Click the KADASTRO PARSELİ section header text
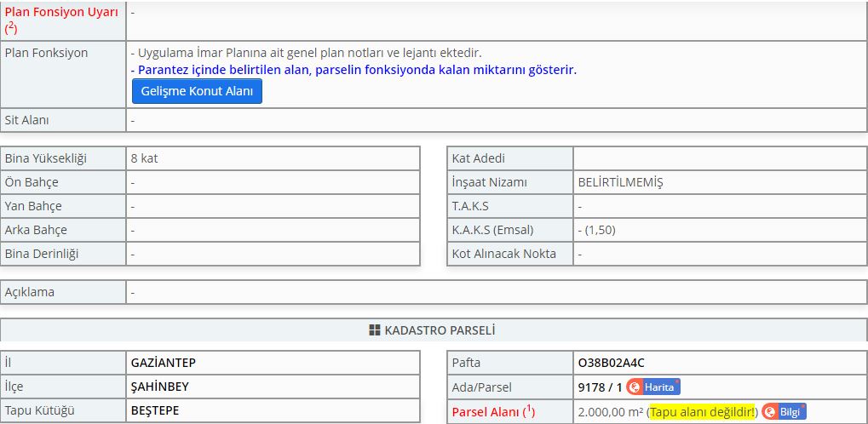The height and width of the screenshot is (424, 868). 440,330
